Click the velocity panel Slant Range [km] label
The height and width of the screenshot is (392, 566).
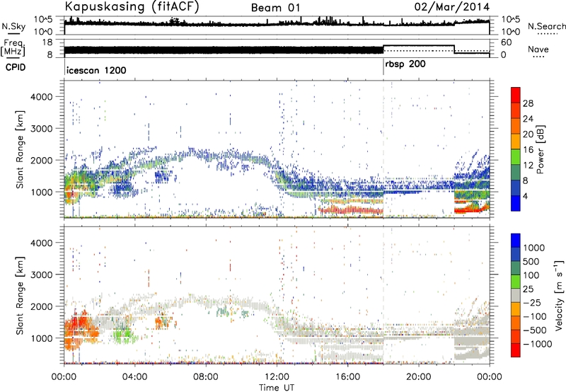coord(20,296)
